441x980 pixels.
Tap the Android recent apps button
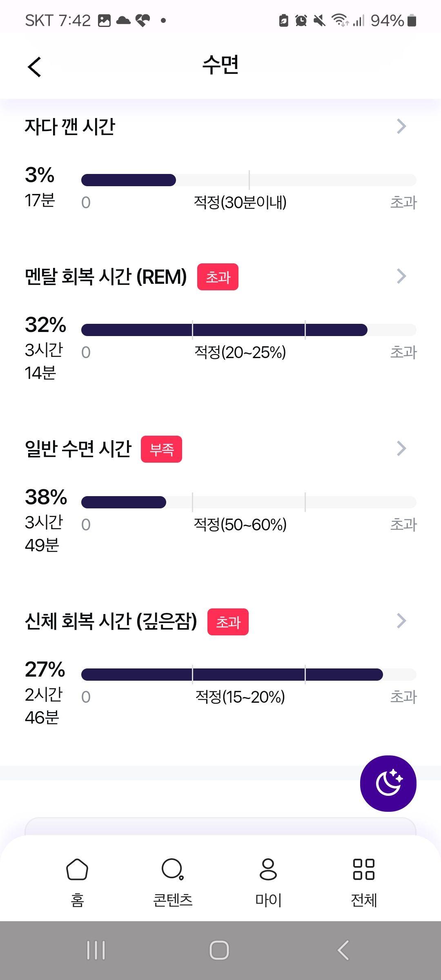96,950
